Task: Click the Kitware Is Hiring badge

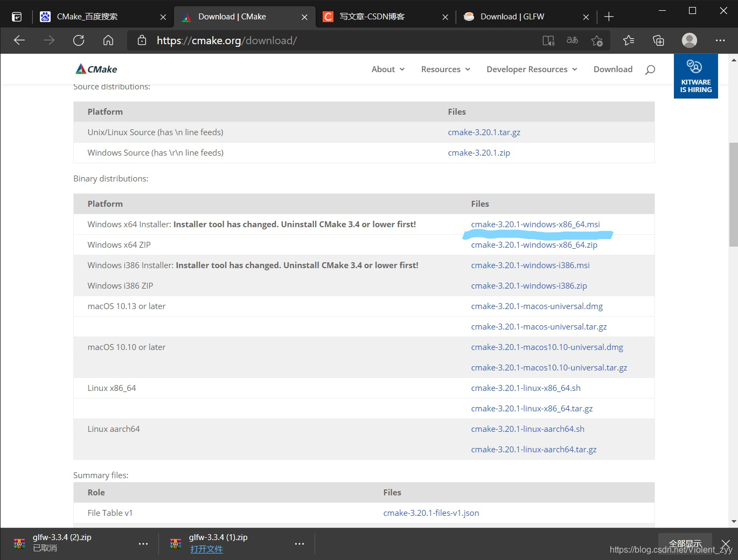Action: (695, 76)
